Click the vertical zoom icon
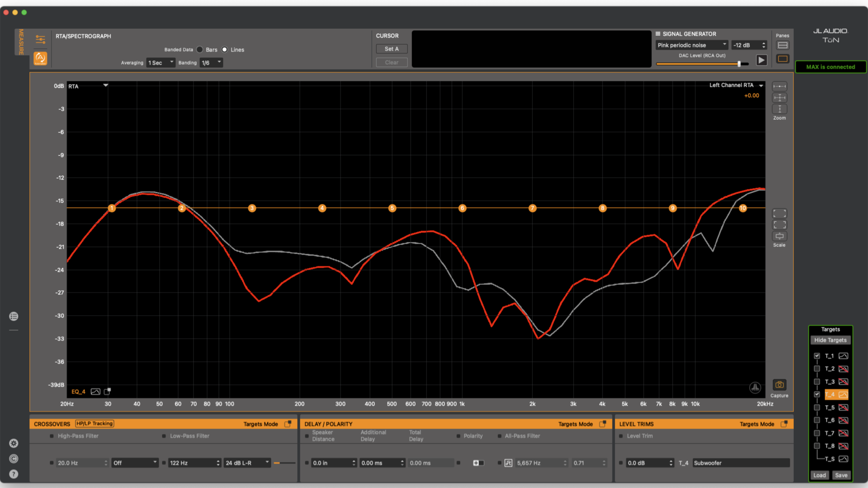The width and height of the screenshot is (868, 488). pos(779,109)
